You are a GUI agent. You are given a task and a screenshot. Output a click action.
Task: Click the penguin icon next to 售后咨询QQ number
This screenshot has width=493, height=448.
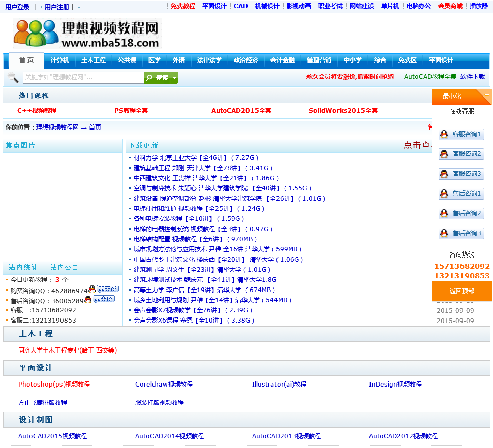pyautogui.click(x=88, y=299)
